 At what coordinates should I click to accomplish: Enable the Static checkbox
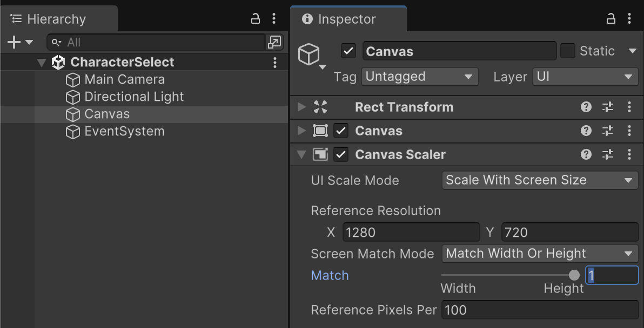point(567,51)
